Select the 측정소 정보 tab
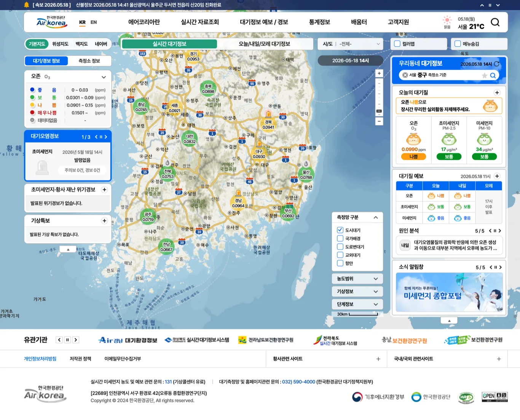 point(89,61)
